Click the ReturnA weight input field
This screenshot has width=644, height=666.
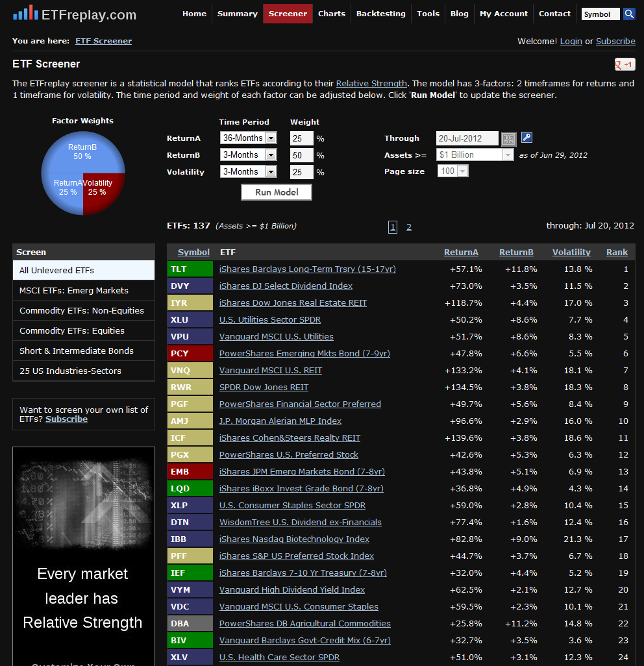pyautogui.click(x=302, y=138)
